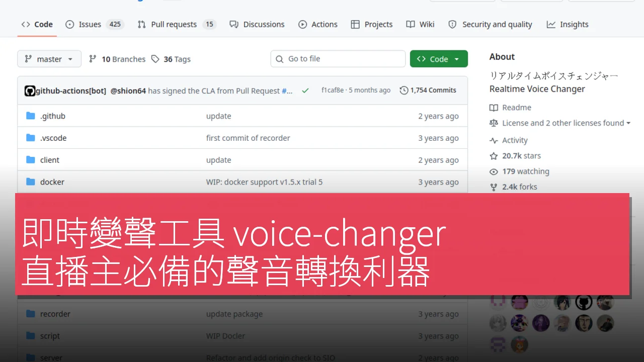This screenshot has height=362, width=644.
Task: Open 'update package' commit message
Action: pyautogui.click(x=234, y=314)
